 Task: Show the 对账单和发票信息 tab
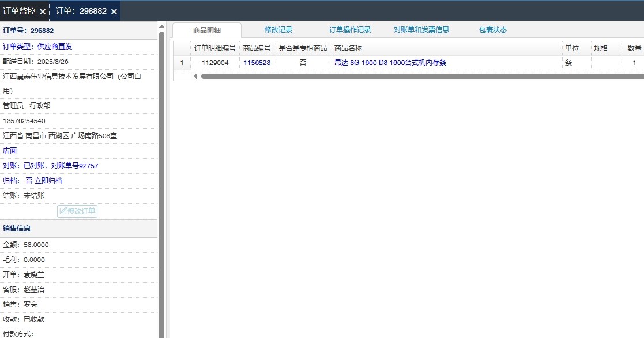click(421, 30)
